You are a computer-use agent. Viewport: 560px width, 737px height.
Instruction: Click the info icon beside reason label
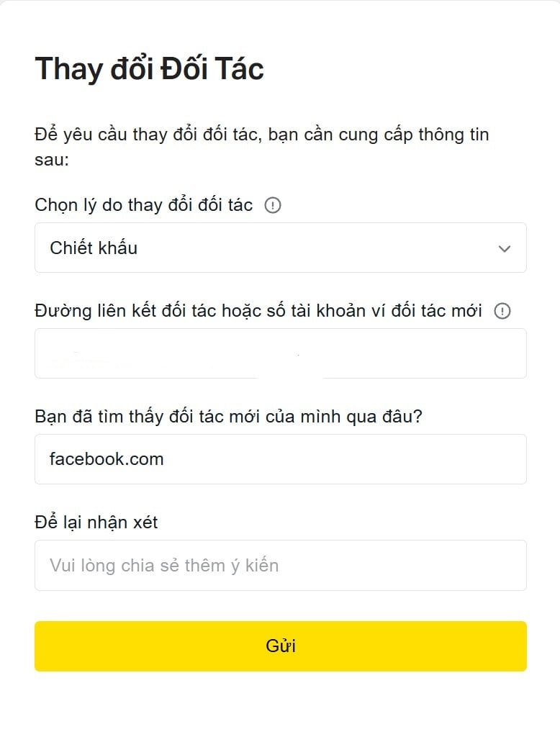(x=273, y=205)
